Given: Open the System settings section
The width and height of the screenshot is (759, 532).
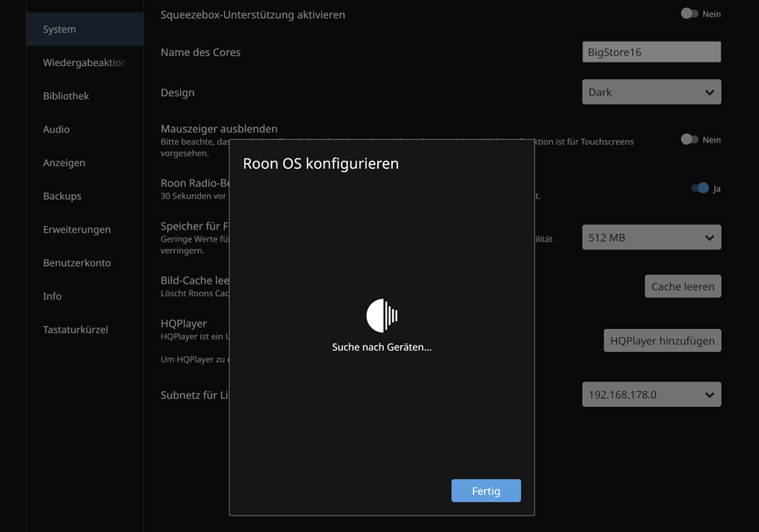Looking at the screenshot, I should [x=59, y=29].
